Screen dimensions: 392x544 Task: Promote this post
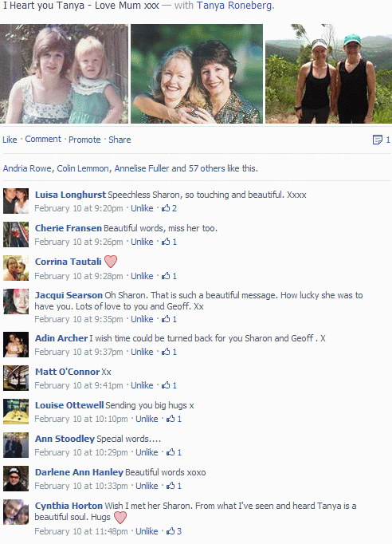(x=84, y=140)
